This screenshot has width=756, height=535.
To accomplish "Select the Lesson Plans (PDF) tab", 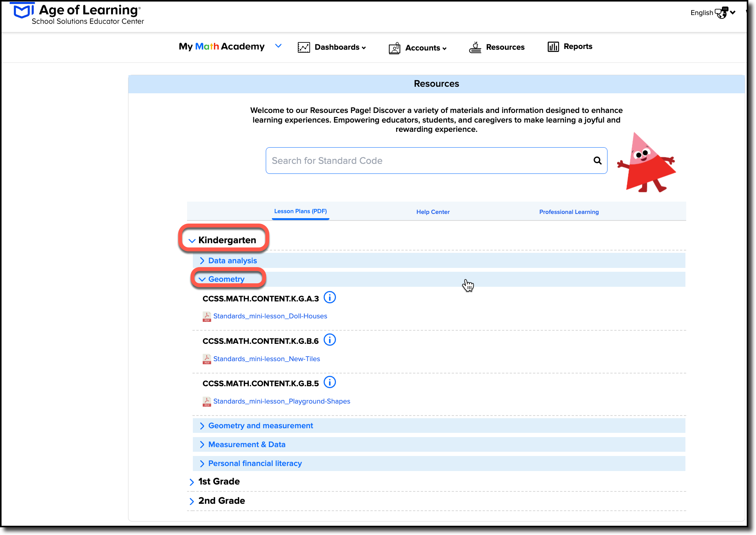I will point(300,211).
